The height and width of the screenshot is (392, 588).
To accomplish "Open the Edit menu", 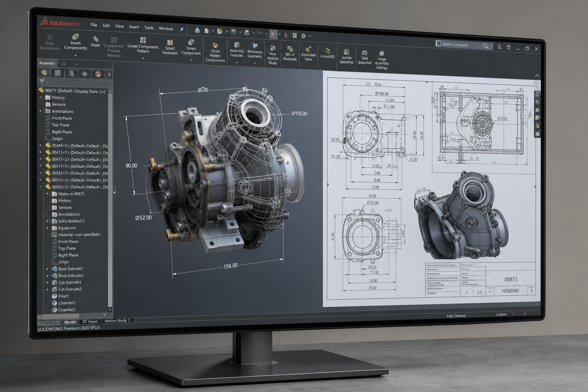I will click(x=106, y=26).
